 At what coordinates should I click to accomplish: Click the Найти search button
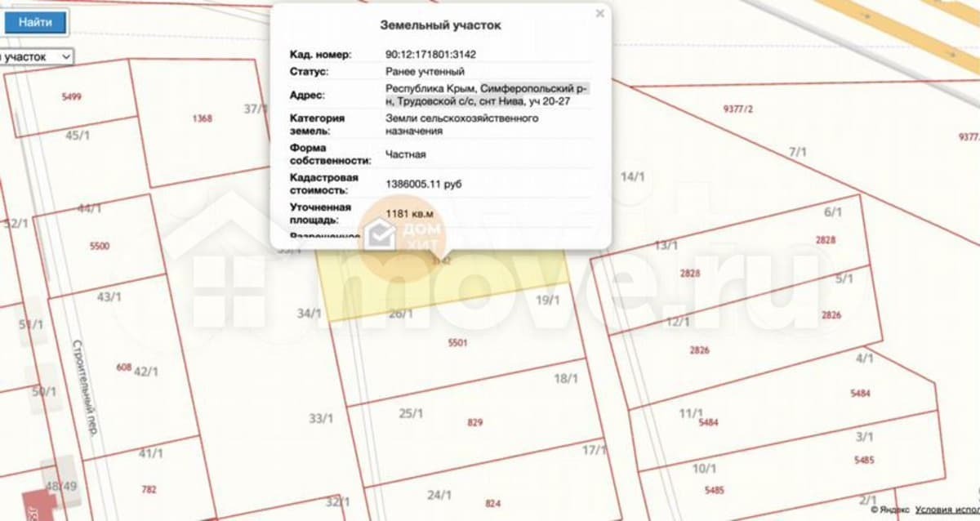tap(35, 23)
